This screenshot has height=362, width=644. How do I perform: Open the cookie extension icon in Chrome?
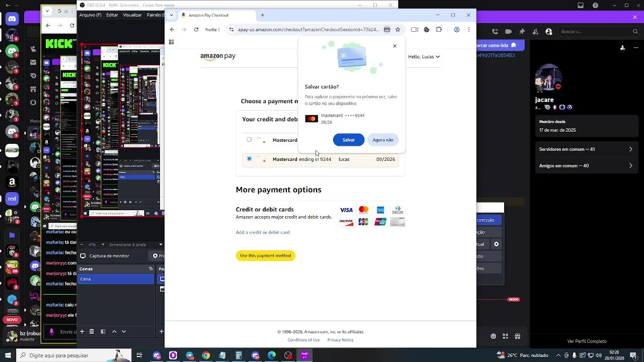[x=427, y=30]
